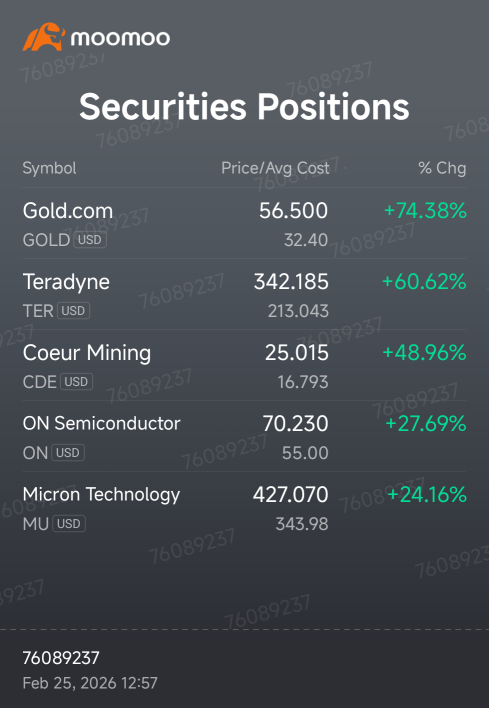This screenshot has height=708, width=489.
Task: Click the USD badge next to TER
Action: tap(73, 311)
